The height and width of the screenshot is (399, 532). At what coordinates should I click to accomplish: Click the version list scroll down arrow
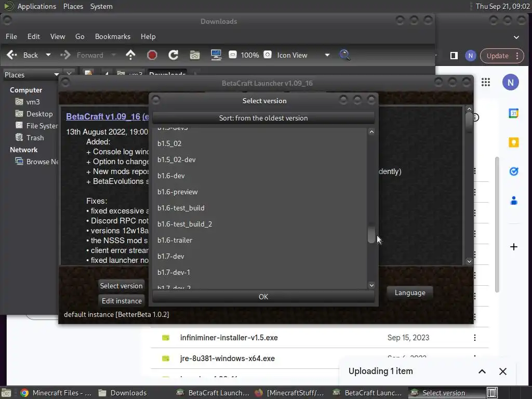pos(371,285)
